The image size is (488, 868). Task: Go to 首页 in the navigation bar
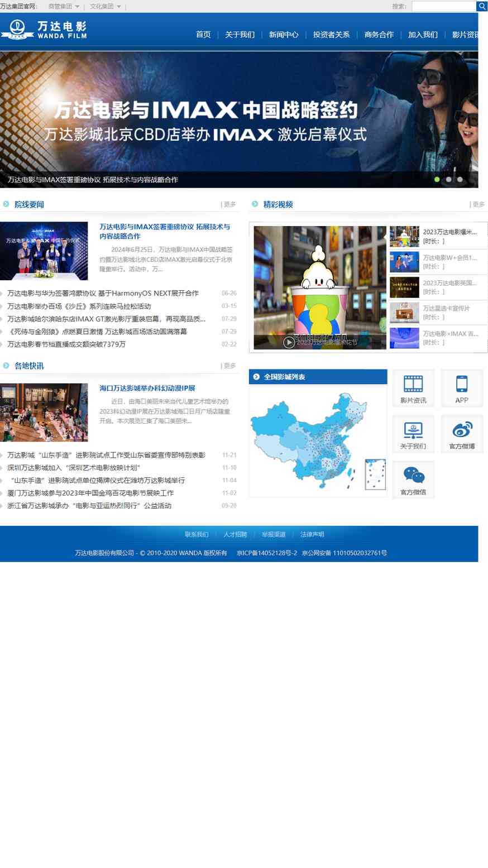tap(203, 35)
